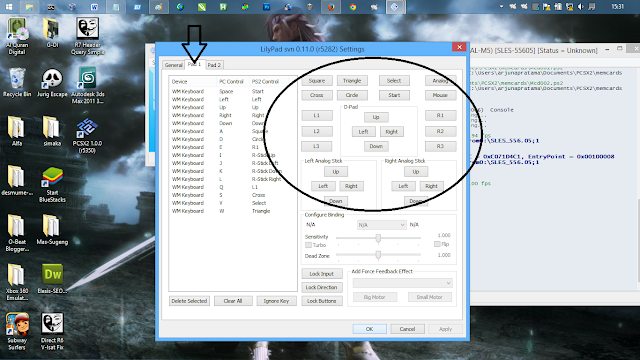Select the Dreamweaver Elexis-SEO desktop icon
The image size is (640, 360).
(x=52, y=279)
